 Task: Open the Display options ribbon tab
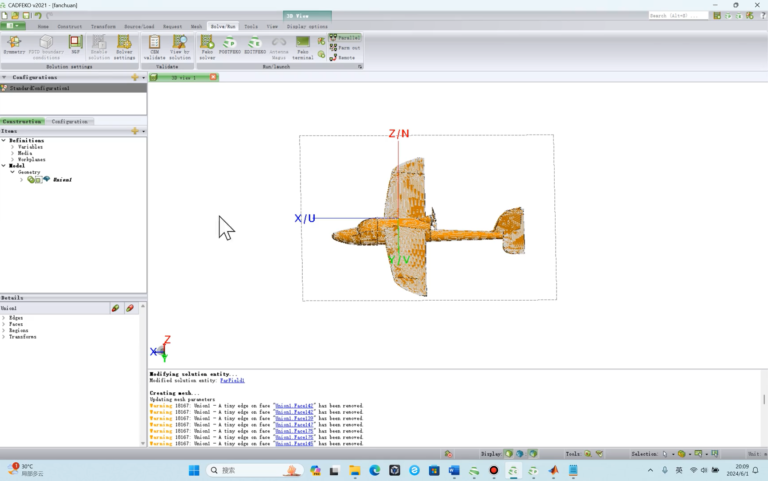click(307, 26)
